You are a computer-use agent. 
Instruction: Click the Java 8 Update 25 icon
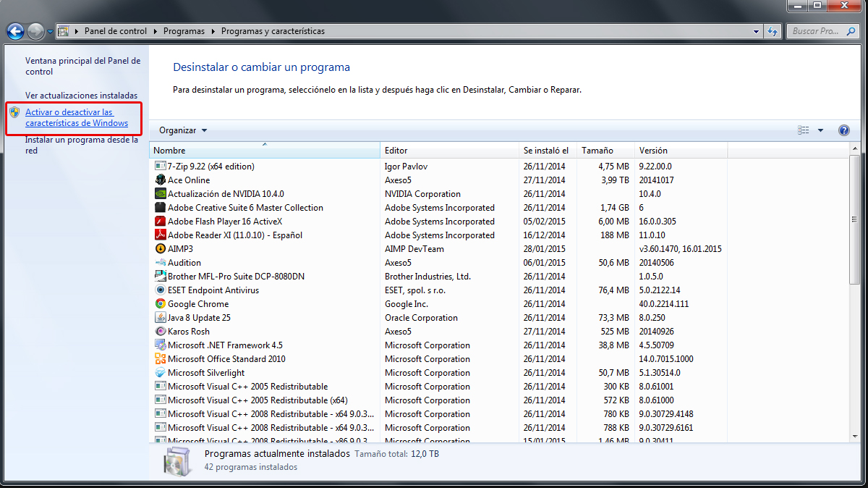click(x=161, y=318)
